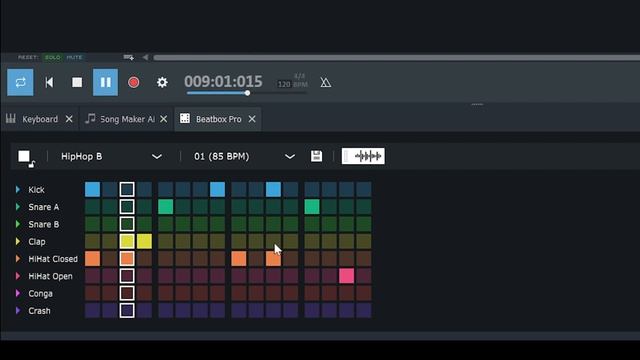The width and height of the screenshot is (640, 360).
Task: Turn off Clap step 4
Action: (144, 241)
